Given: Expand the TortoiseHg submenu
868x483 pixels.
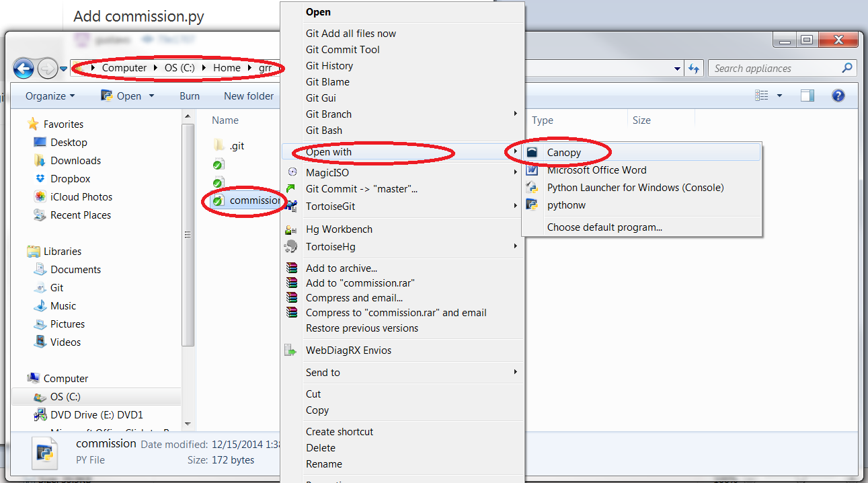Looking at the screenshot, I should [x=401, y=247].
